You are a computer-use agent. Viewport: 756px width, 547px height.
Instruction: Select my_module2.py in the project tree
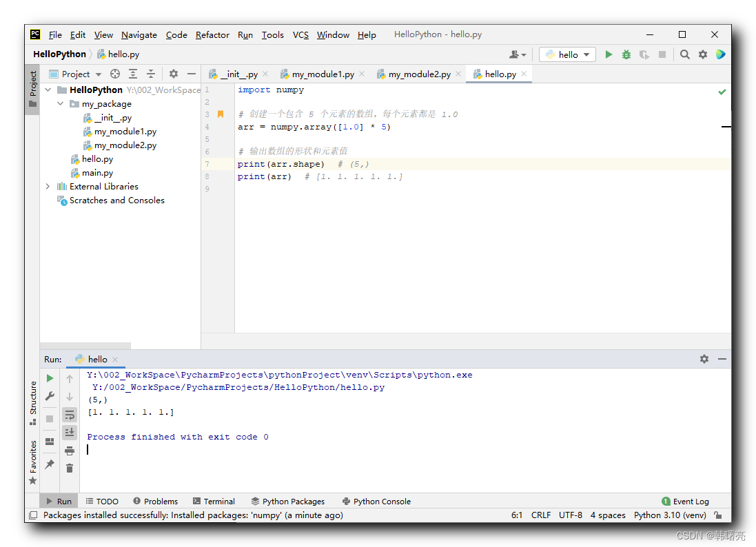(x=125, y=145)
